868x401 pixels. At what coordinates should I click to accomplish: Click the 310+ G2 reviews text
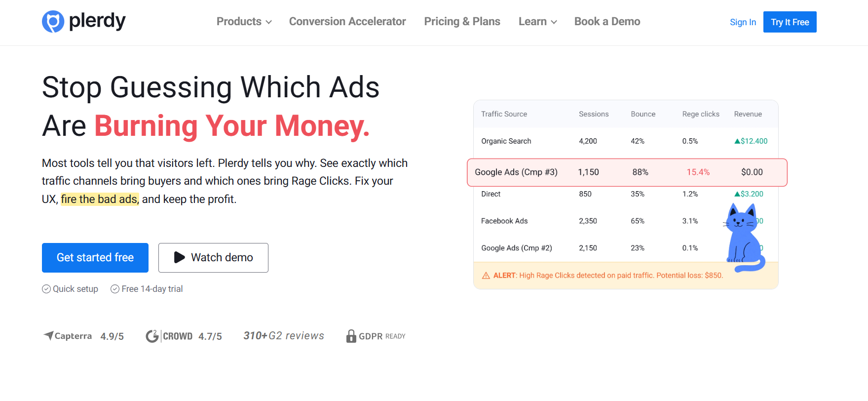click(284, 336)
